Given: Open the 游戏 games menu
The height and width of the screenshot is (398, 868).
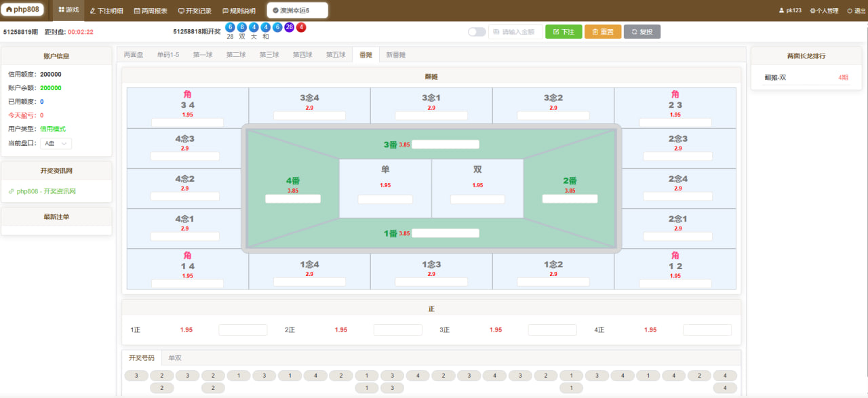Looking at the screenshot, I should (x=68, y=10).
